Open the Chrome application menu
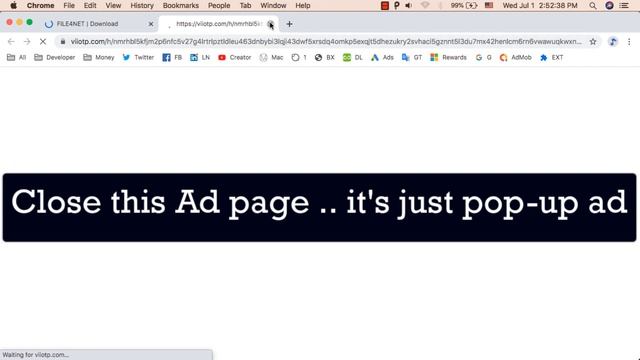 point(40,6)
